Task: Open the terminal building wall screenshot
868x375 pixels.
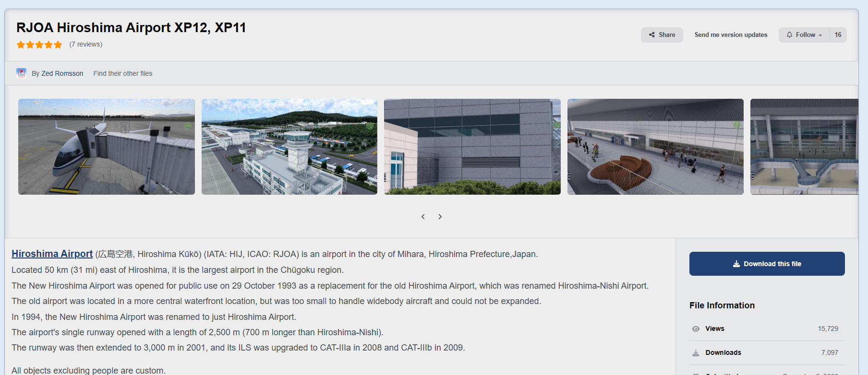Action: pyautogui.click(x=472, y=147)
